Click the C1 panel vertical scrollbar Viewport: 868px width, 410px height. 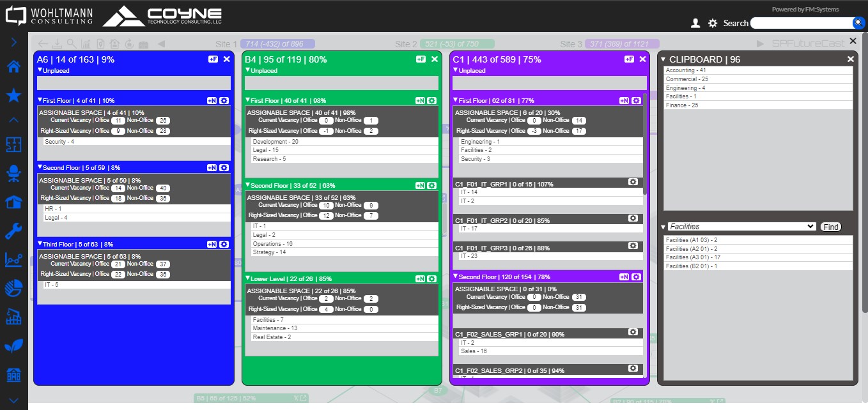[645, 144]
